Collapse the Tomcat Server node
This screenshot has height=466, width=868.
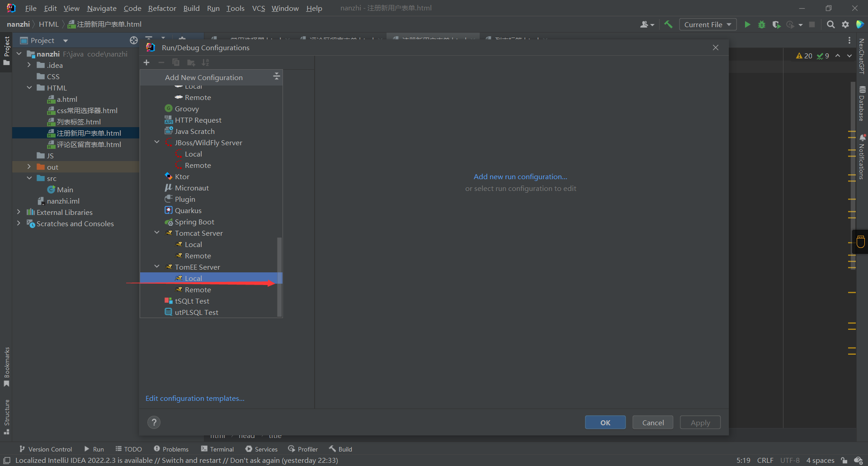point(157,233)
